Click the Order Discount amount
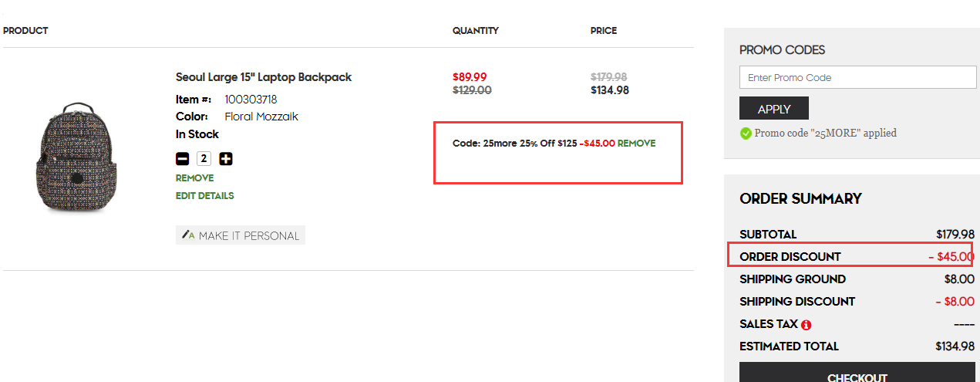Image resolution: width=980 pixels, height=382 pixels. (951, 257)
